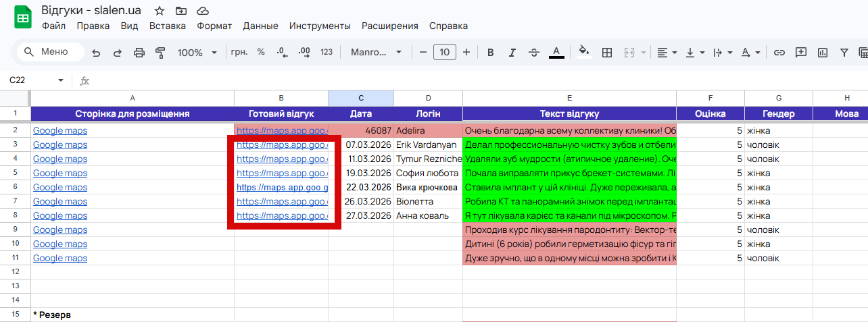868x322 pixels.
Task: Open the Google maps link in row 2
Action: (x=60, y=130)
